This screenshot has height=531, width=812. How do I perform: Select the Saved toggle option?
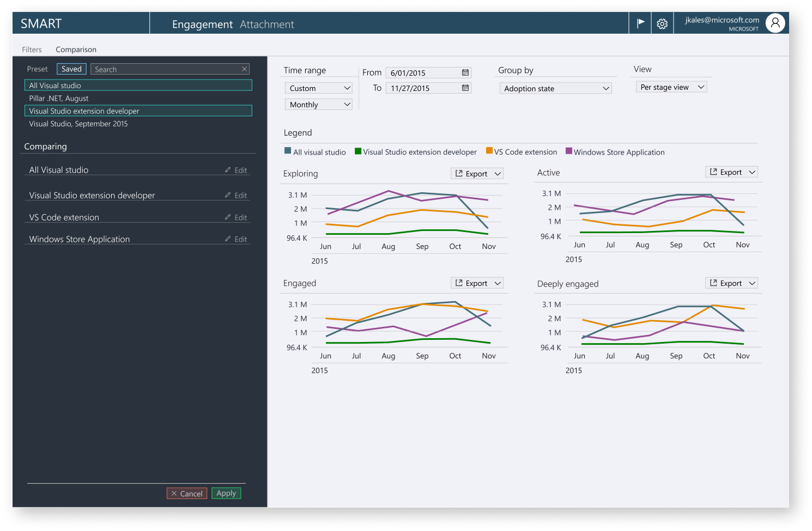[71, 69]
